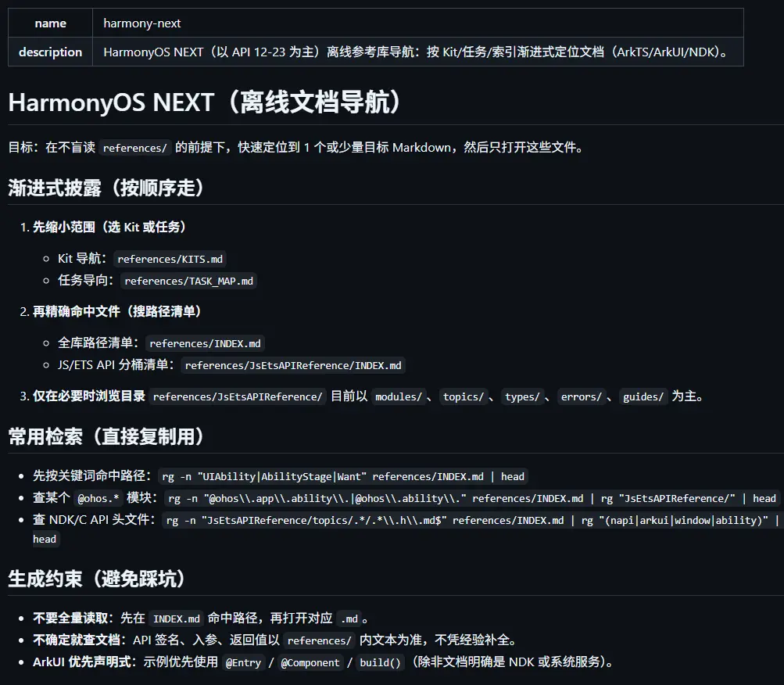Click the '先按关键词命中路径' label
Image resolution: width=784 pixels, height=685 pixels.
click(88, 476)
